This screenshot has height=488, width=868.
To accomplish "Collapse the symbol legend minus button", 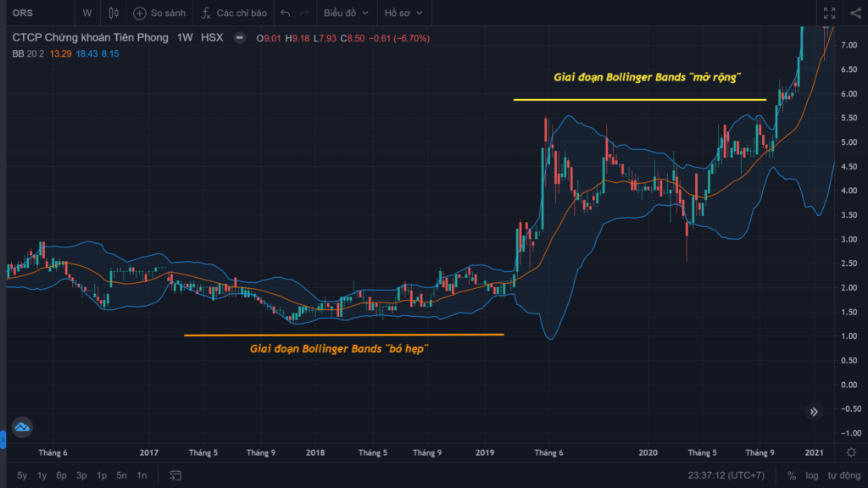I will click(x=239, y=37).
